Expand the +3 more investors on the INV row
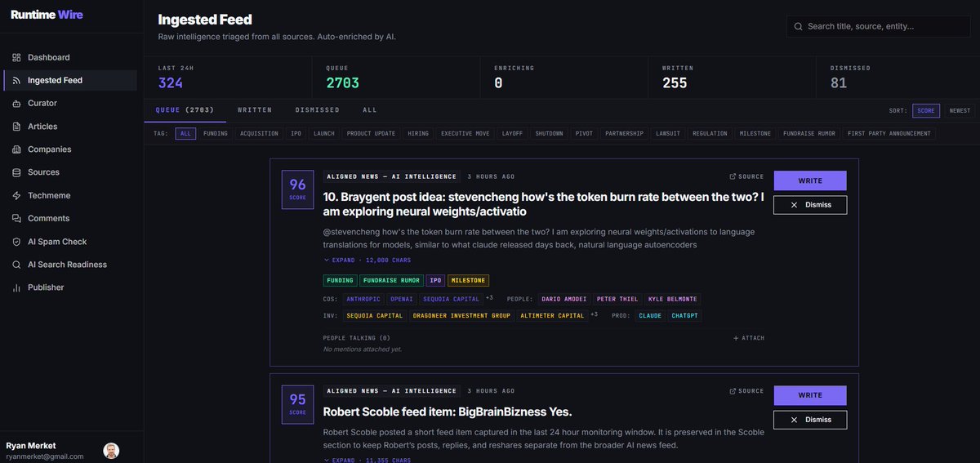The width and height of the screenshot is (980, 463). (x=595, y=315)
